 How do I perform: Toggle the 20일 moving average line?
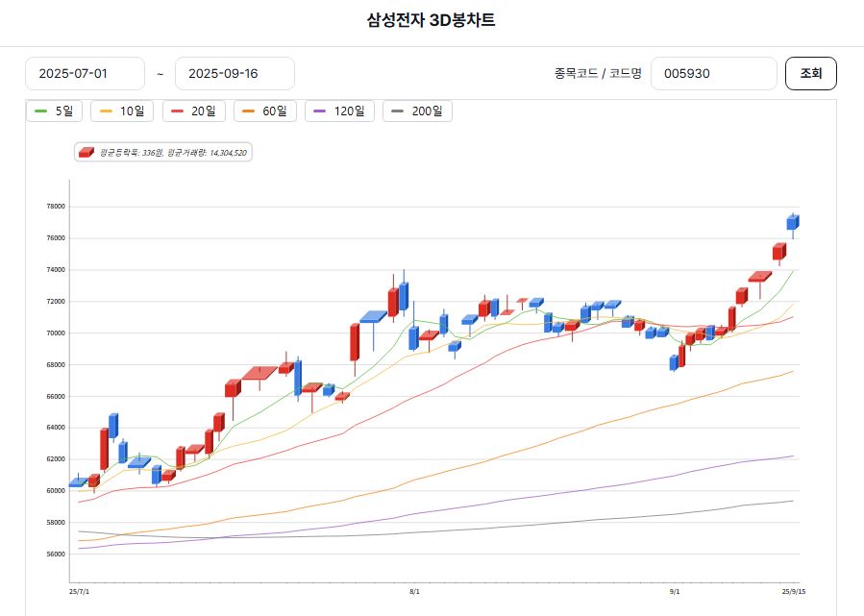pos(193,111)
